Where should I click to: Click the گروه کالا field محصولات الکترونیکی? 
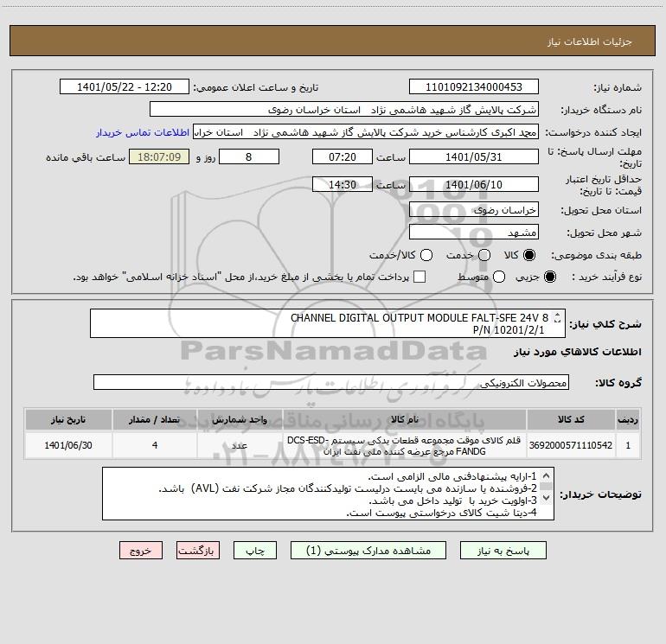click(x=331, y=382)
